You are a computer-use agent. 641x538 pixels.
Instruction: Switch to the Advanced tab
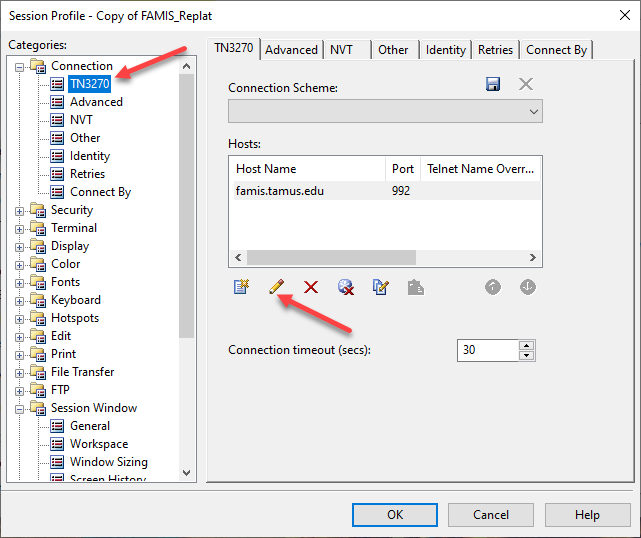pos(291,50)
